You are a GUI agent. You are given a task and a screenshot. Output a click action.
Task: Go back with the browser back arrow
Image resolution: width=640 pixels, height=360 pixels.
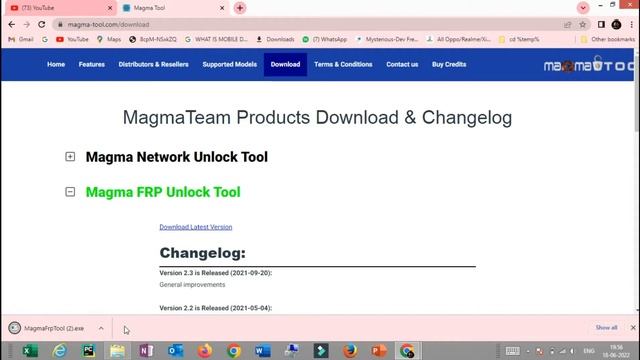(x=11, y=24)
